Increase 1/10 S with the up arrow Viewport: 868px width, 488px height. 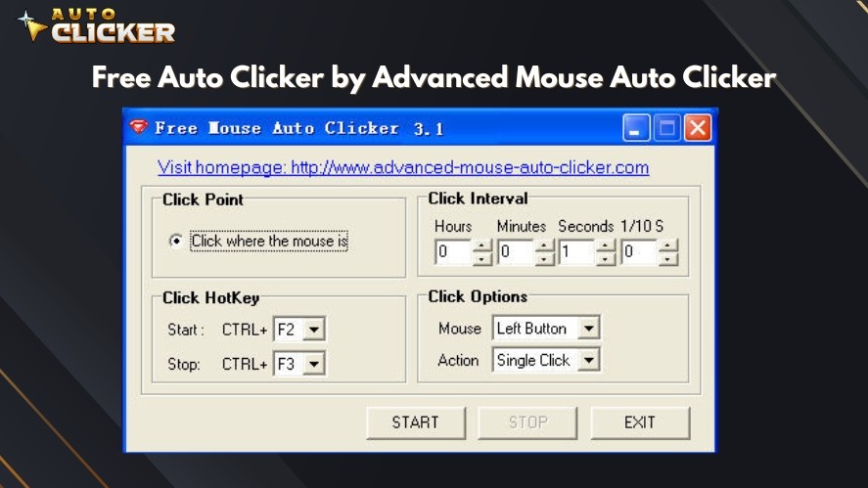(667, 245)
